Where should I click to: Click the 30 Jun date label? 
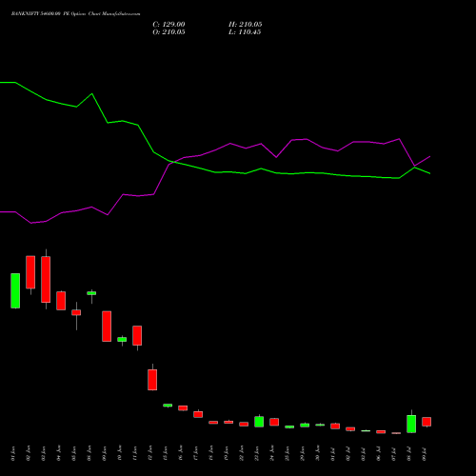[318, 453]
